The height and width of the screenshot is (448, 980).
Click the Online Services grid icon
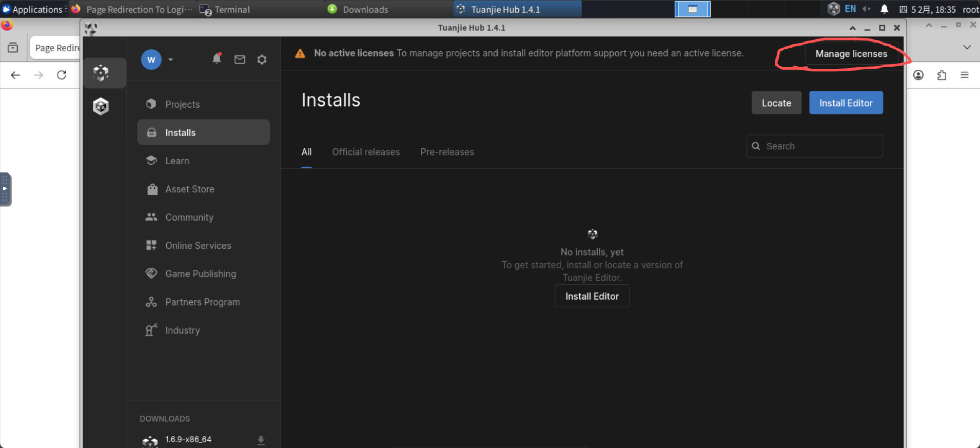click(x=151, y=245)
